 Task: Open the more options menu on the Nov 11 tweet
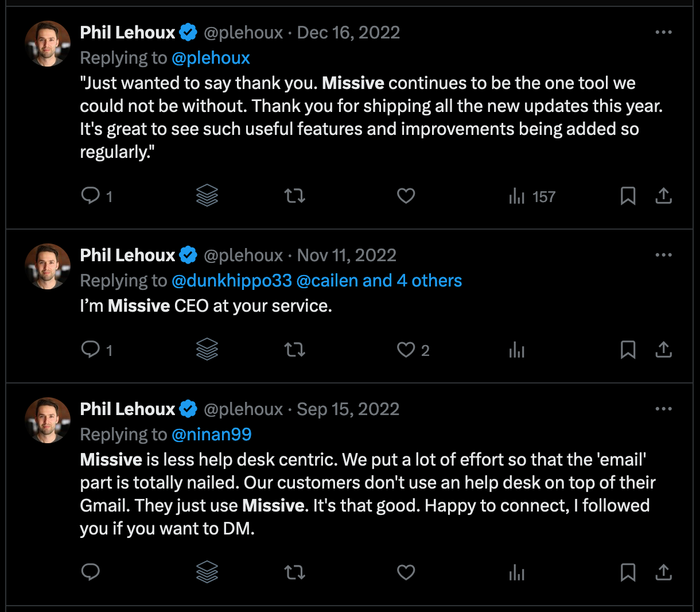tap(663, 254)
